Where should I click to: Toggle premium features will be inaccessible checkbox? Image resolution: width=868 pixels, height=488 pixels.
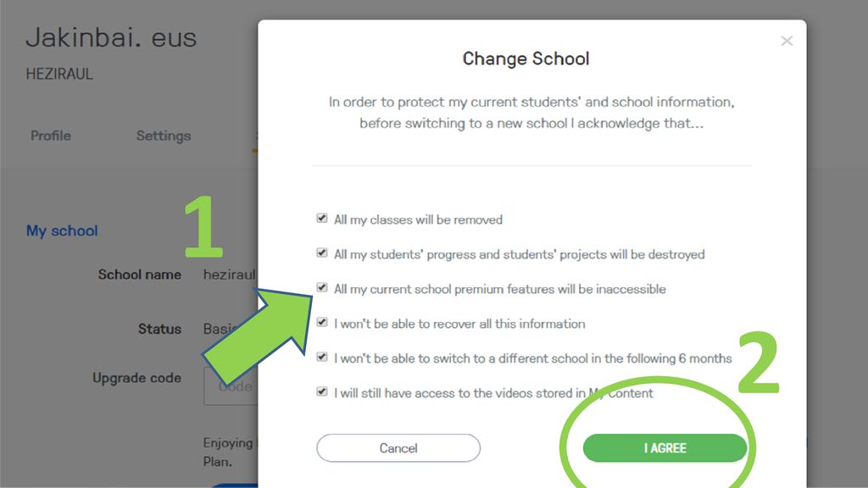click(321, 288)
